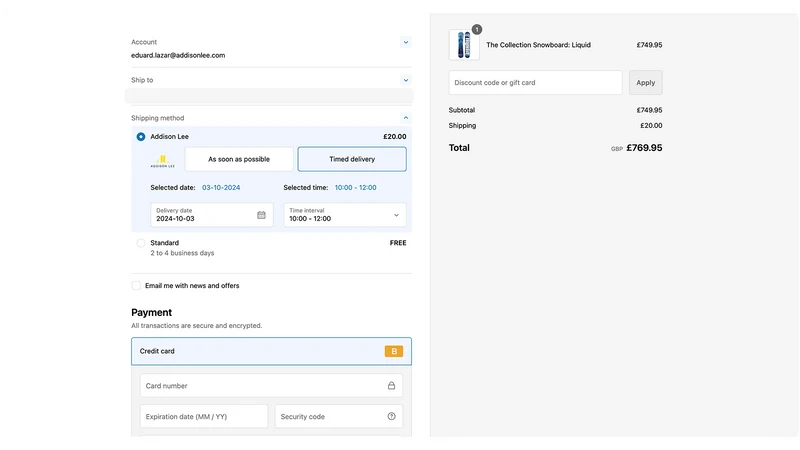Screen dimensions: 800x450
Task: Choose As soon as possible delivery
Action: [x=239, y=159]
